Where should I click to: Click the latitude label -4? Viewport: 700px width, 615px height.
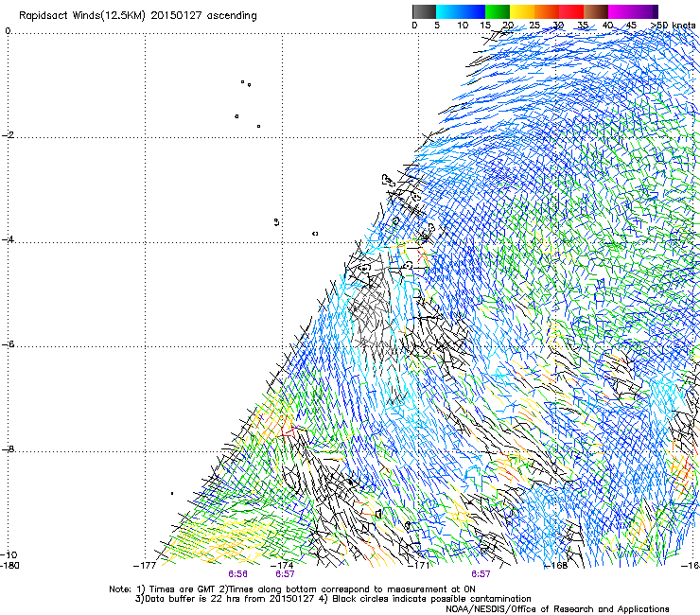(8, 239)
